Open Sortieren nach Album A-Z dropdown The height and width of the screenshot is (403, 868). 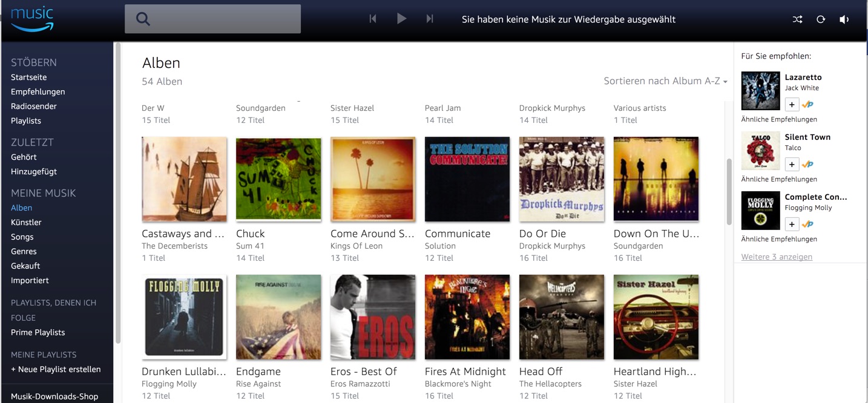pyautogui.click(x=665, y=81)
